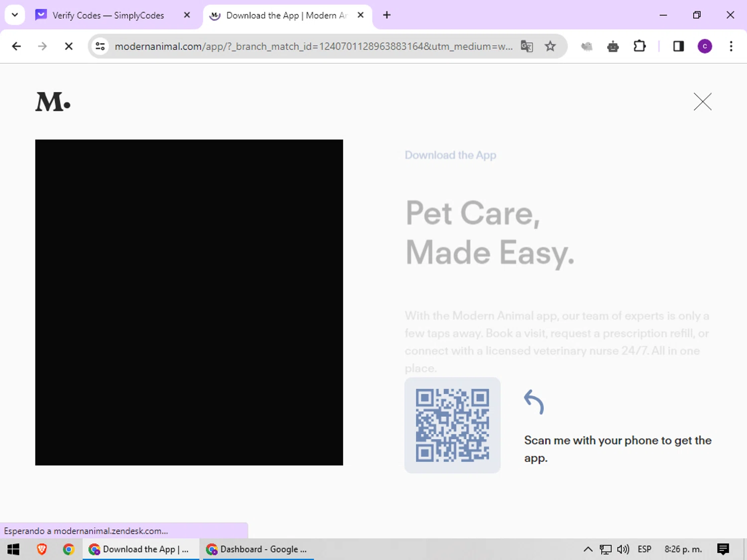
Task: Open the Extensions puzzle menu
Action: click(639, 46)
